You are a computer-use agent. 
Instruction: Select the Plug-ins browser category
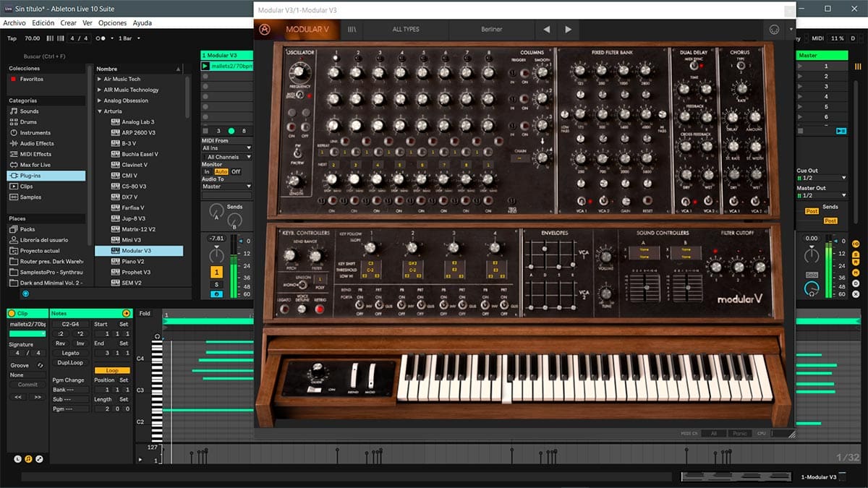tap(46, 176)
